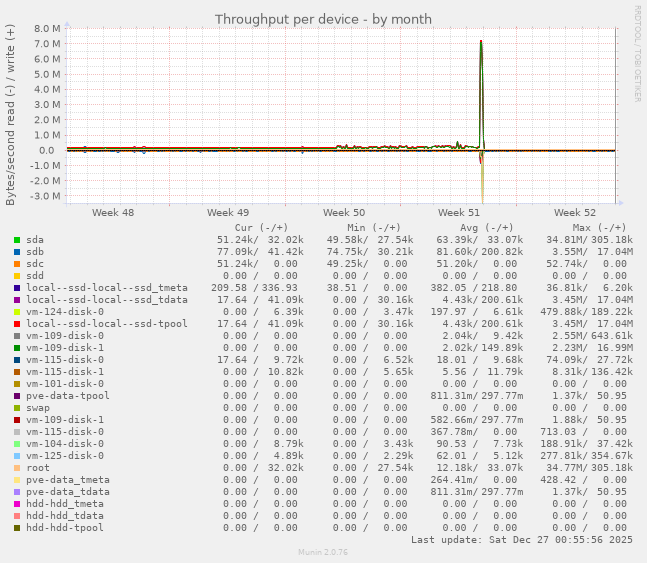This screenshot has width=647, height=563.
Task: Click the avg write value '149.89k'
Action: 502,348
